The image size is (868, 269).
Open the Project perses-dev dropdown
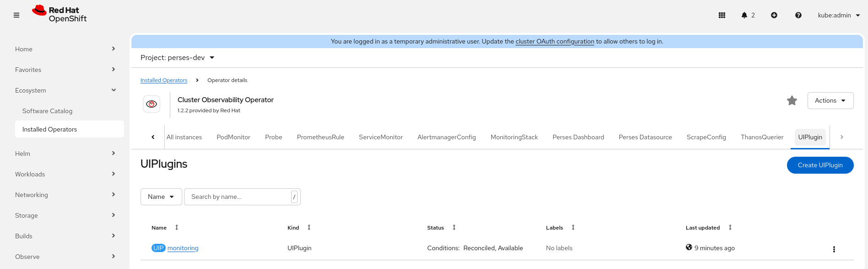coord(178,58)
